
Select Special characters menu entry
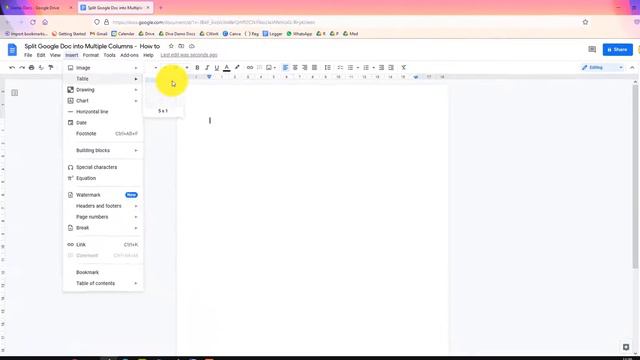[103, 167]
